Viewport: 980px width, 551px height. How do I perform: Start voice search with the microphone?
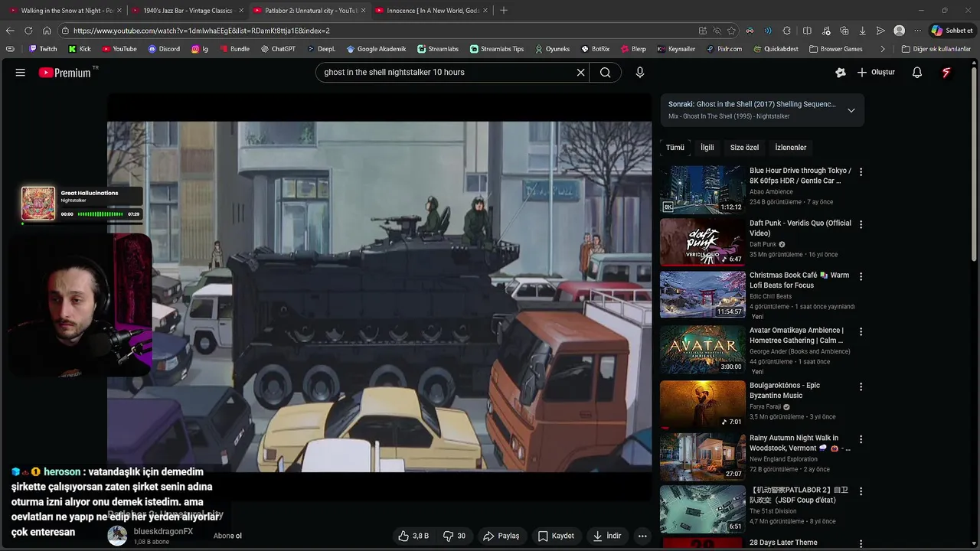click(640, 73)
